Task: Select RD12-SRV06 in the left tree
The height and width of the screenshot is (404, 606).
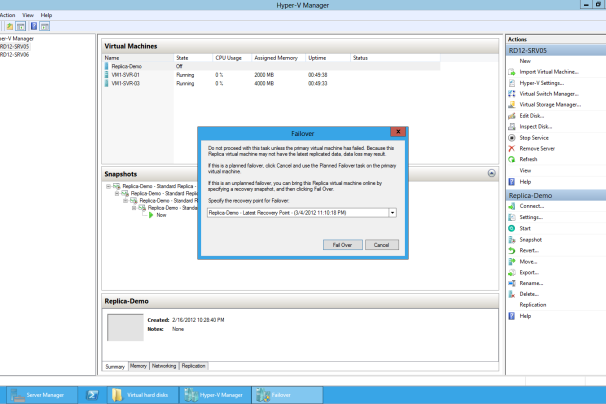Action: click(x=14, y=55)
